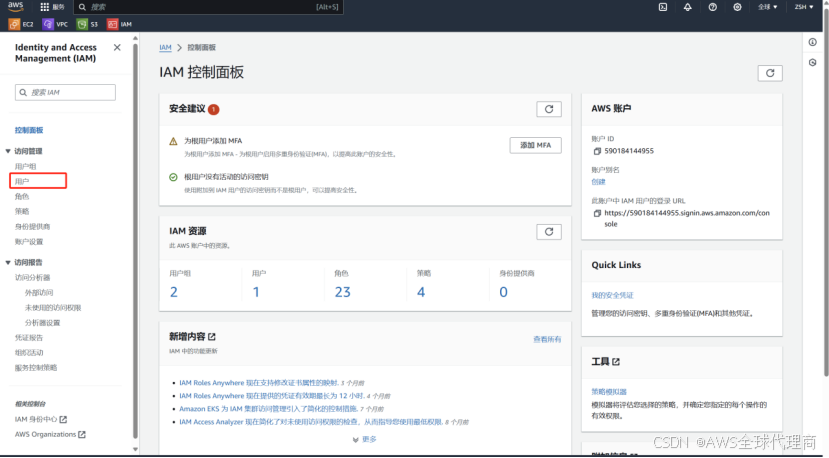This screenshot has height=458, width=829.
Task: Launch CloudShell from header icon
Action: (662, 7)
